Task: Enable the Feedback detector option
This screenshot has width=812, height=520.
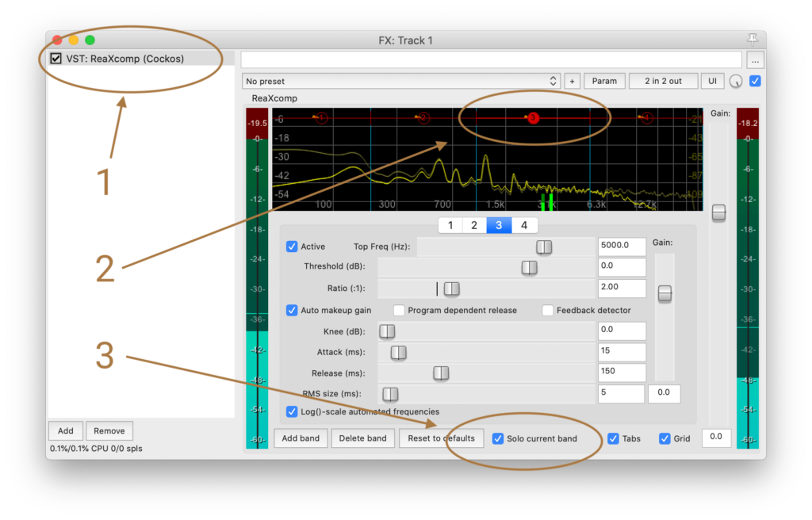Action: [547, 310]
